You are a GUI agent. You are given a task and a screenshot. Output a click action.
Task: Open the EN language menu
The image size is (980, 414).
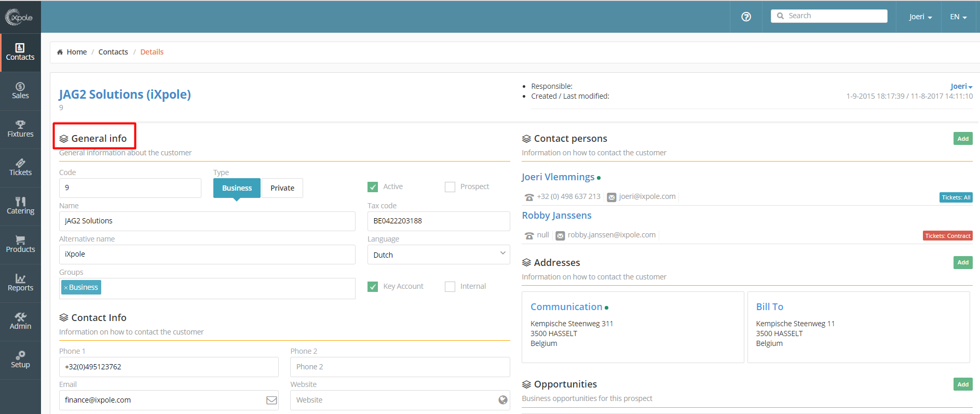958,17
